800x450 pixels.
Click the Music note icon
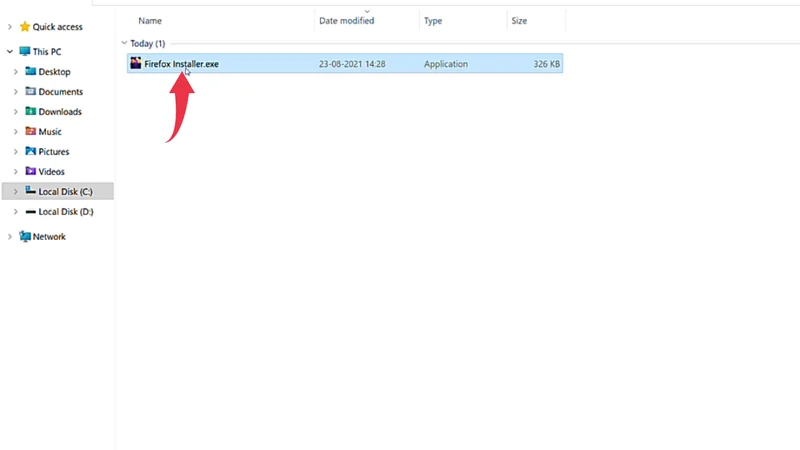pyautogui.click(x=31, y=132)
